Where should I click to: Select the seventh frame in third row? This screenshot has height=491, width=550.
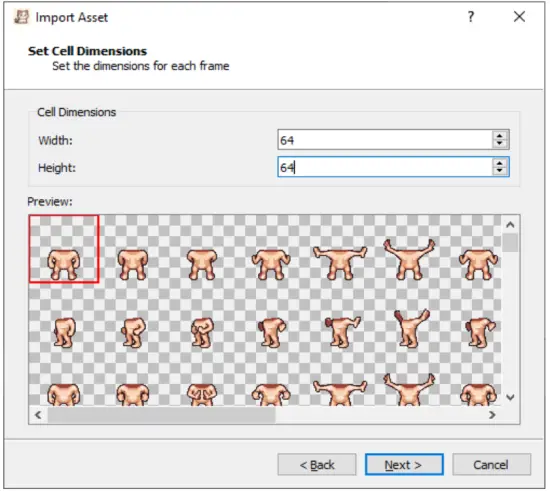(478, 395)
